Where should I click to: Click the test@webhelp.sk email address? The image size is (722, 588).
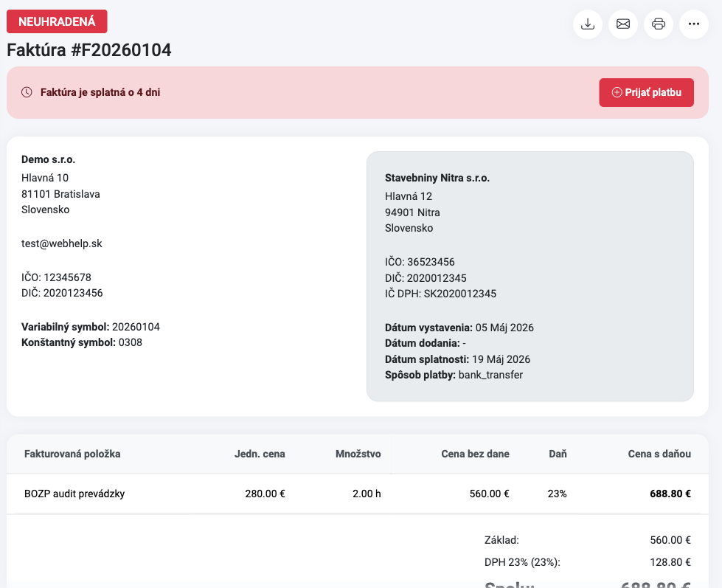click(x=62, y=243)
